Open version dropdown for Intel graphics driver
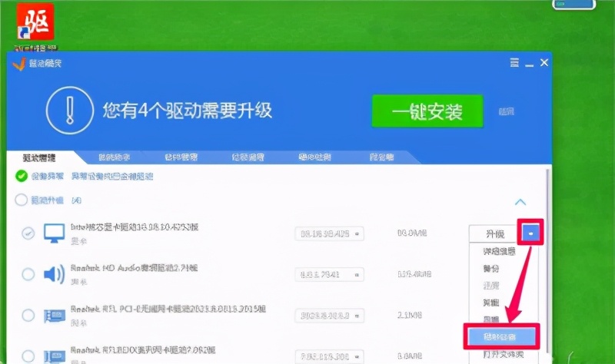Screen dimensions: 615x364 [x=329, y=233]
